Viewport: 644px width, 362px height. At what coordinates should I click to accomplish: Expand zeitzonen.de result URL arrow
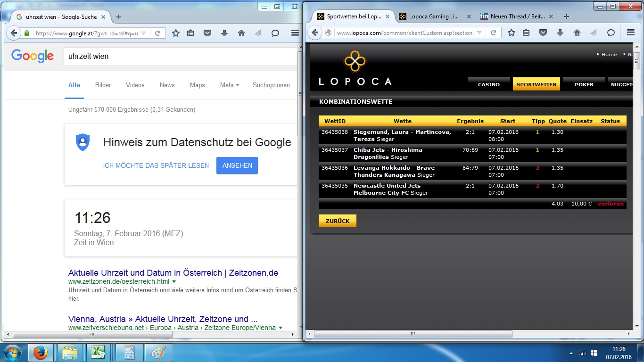tap(174, 282)
